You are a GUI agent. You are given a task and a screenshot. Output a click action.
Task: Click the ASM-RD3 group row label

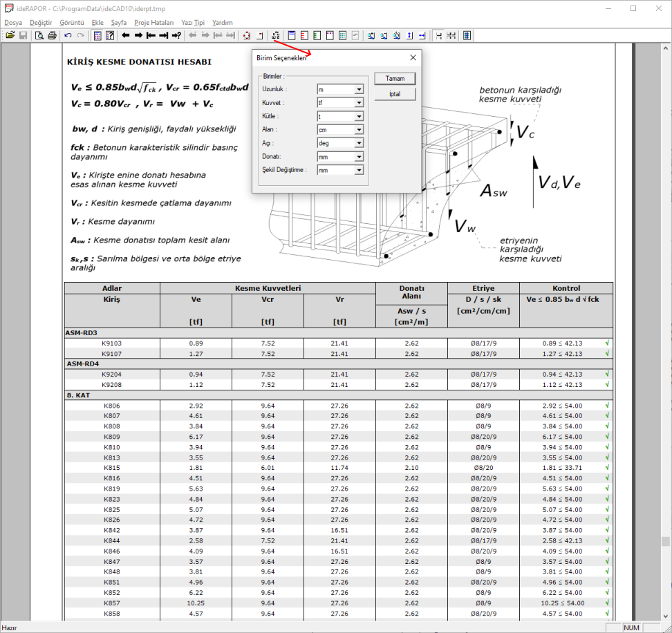82,333
